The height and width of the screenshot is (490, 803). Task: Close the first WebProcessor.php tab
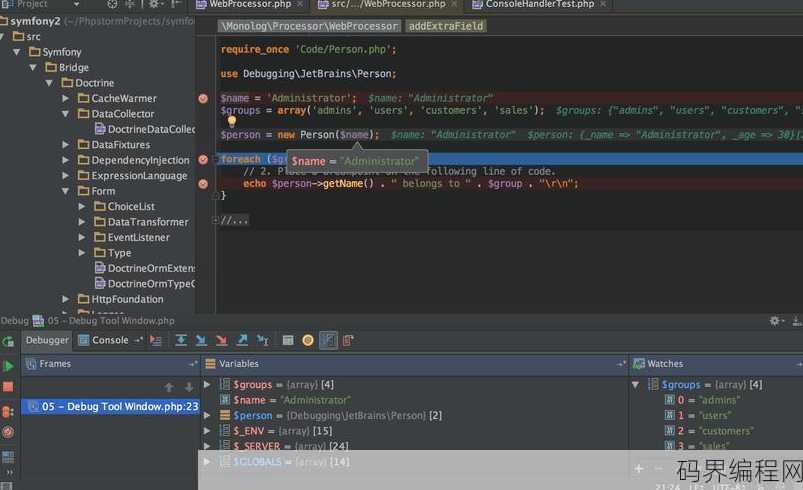pos(300,4)
